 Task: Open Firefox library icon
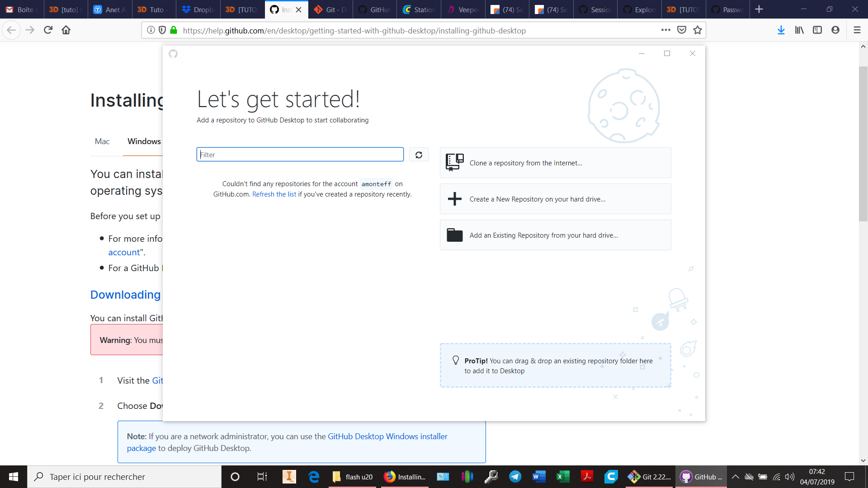coord(799,30)
